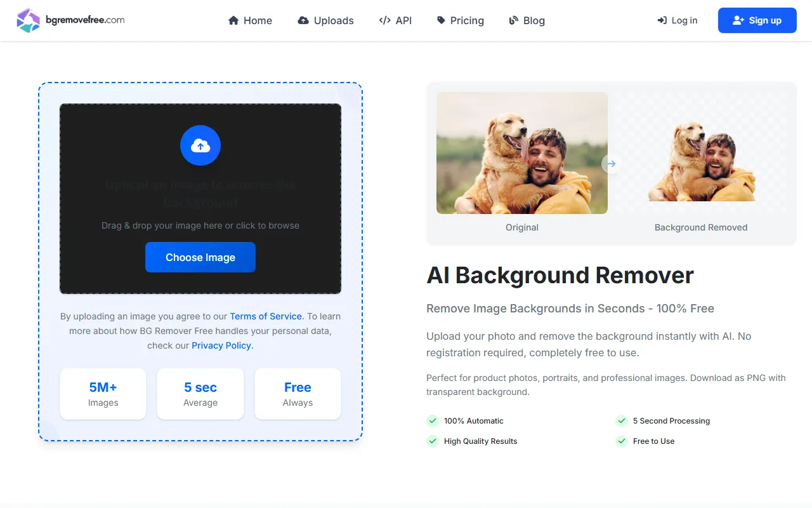The width and height of the screenshot is (812, 508).
Task: Click the Original sample photo thumbnail
Action: click(x=521, y=153)
